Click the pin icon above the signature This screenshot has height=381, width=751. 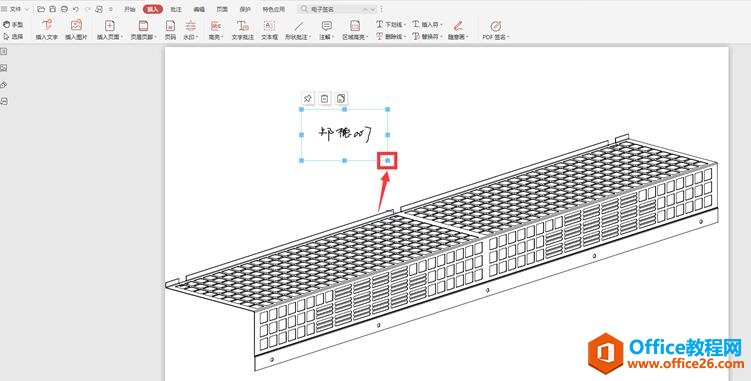coord(307,98)
